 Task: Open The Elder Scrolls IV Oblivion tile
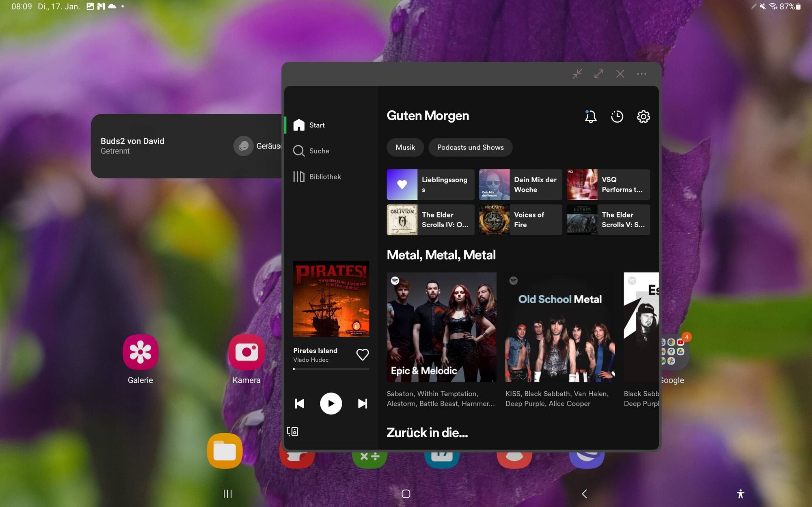pyautogui.click(x=430, y=220)
